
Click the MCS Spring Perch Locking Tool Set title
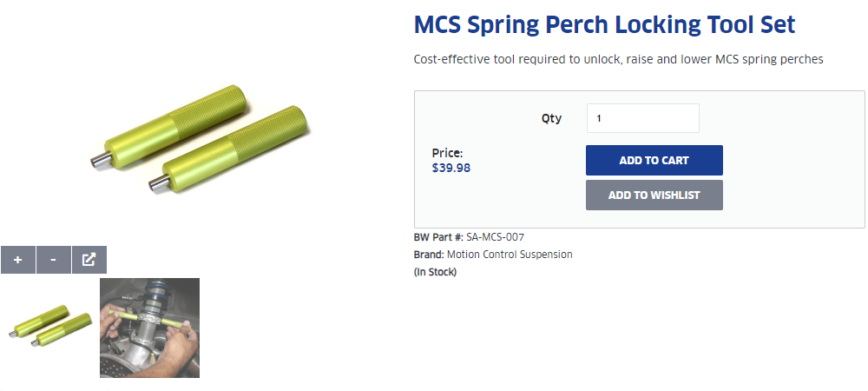click(x=604, y=24)
